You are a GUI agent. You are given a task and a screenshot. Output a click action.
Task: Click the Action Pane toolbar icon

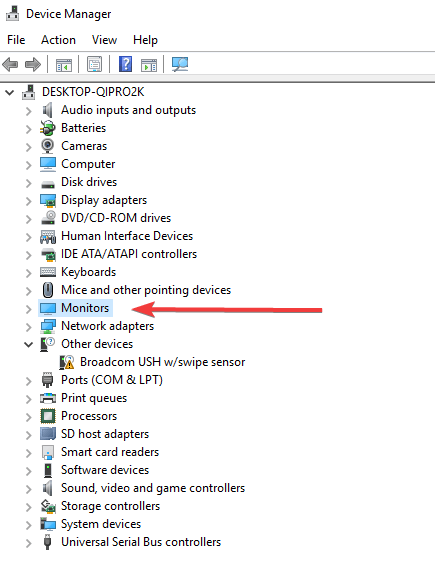click(x=149, y=65)
